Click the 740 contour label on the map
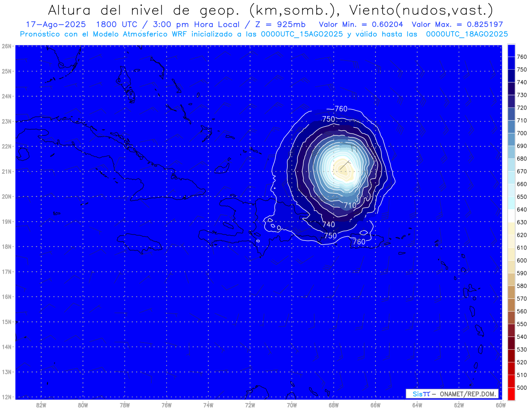 click(329, 225)
